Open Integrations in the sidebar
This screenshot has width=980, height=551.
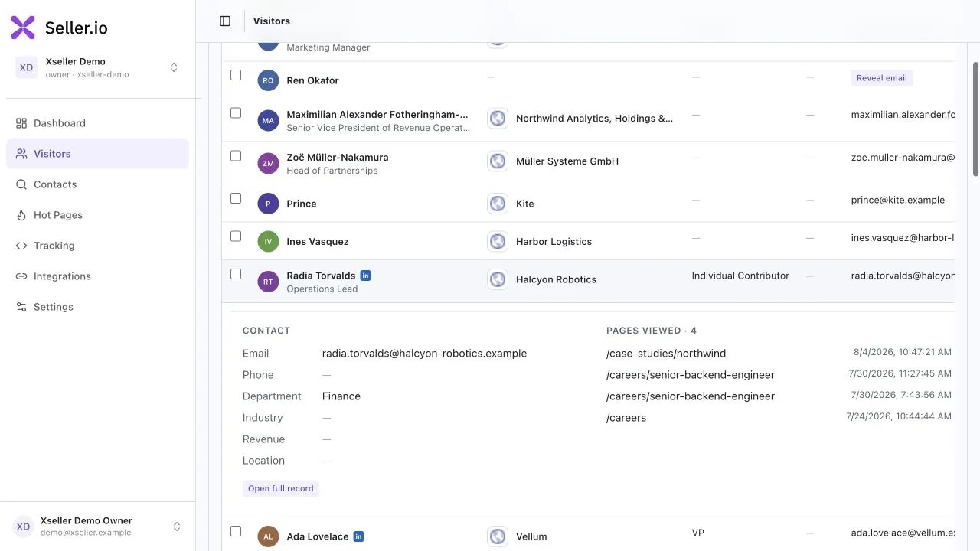point(97,276)
